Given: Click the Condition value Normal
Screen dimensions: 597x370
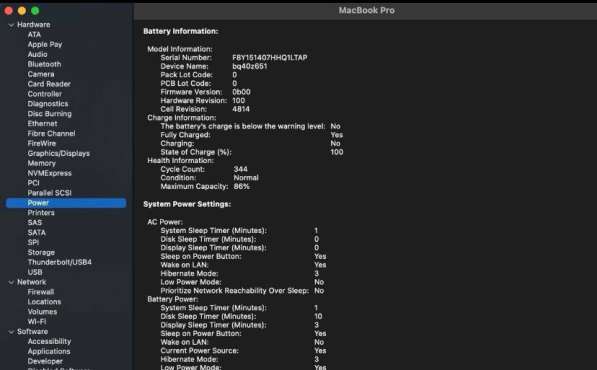Looking at the screenshot, I should (x=246, y=178).
